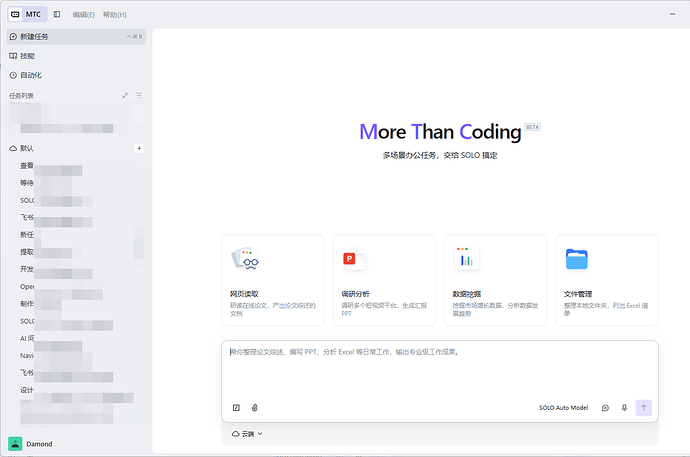Viewport: 690px width, 457px height.
Task: Start voice input with microphone icon
Action: 624,408
